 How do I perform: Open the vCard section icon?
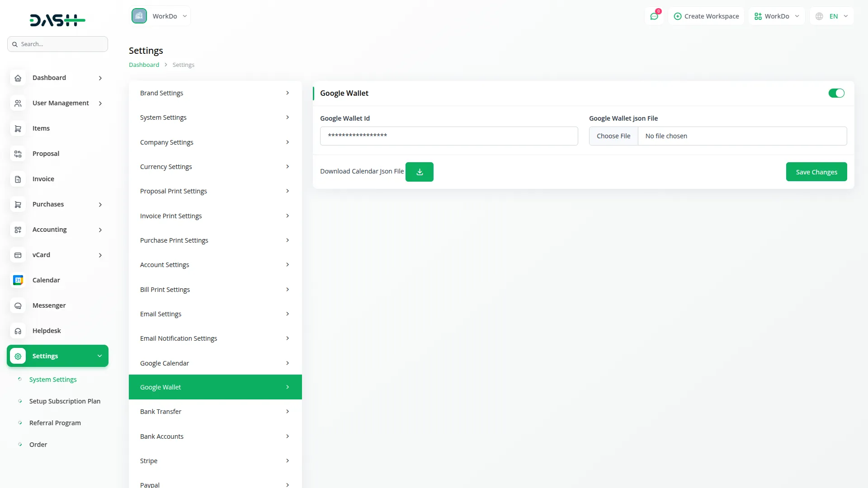[x=18, y=255]
